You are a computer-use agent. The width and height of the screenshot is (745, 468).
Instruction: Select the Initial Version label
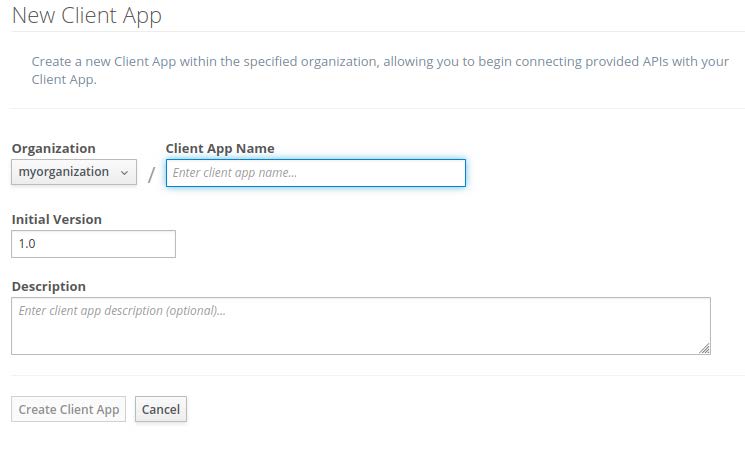click(x=57, y=219)
